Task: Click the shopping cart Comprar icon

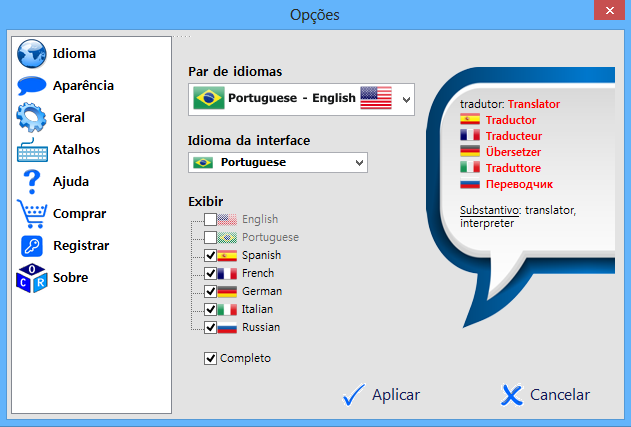Action: point(32,214)
